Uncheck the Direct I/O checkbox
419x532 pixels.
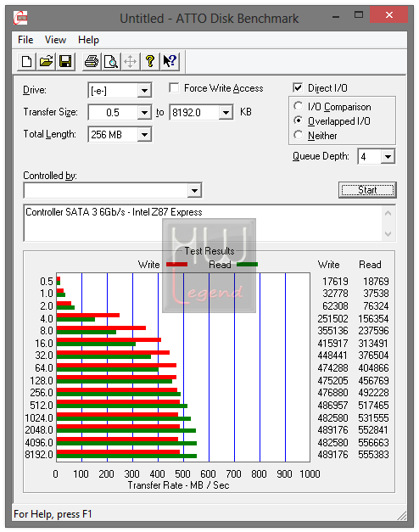pyautogui.click(x=298, y=88)
